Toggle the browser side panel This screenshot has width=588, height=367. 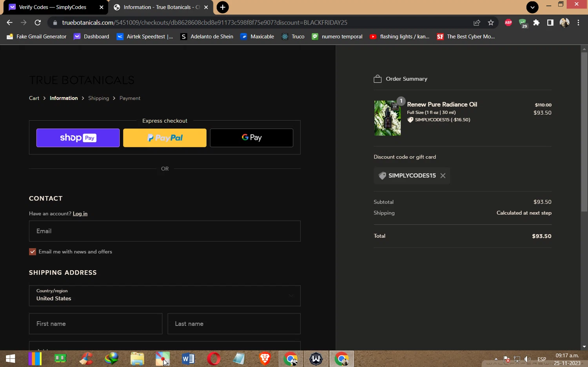tap(550, 23)
